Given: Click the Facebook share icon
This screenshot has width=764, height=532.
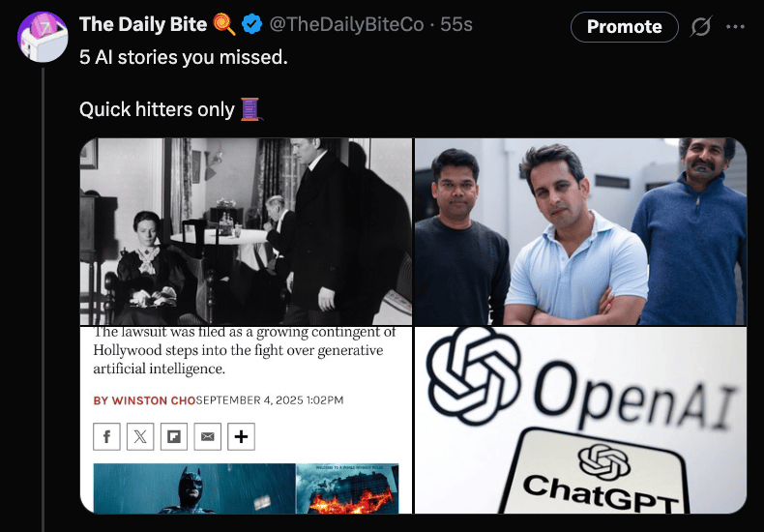Looking at the screenshot, I should 106,436.
